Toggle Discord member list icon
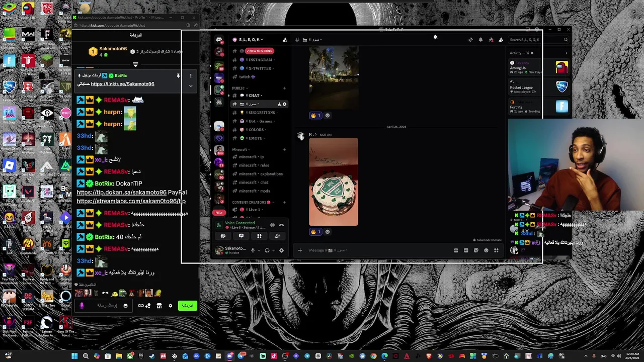 pos(501,40)
